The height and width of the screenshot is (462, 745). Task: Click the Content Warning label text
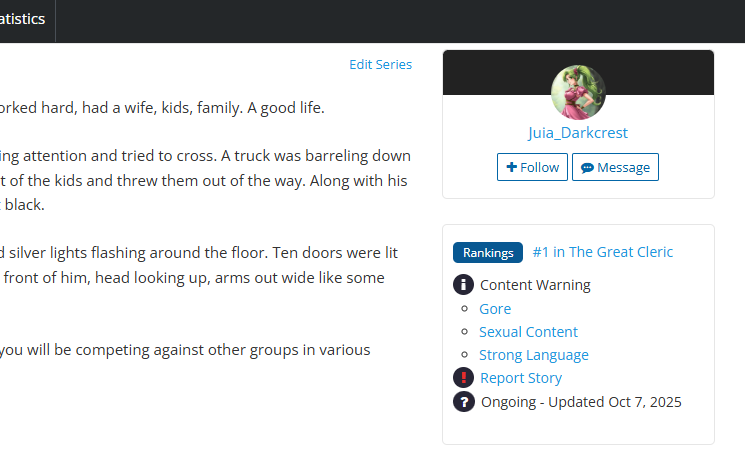pyautogui.click(x=535, y=285)
